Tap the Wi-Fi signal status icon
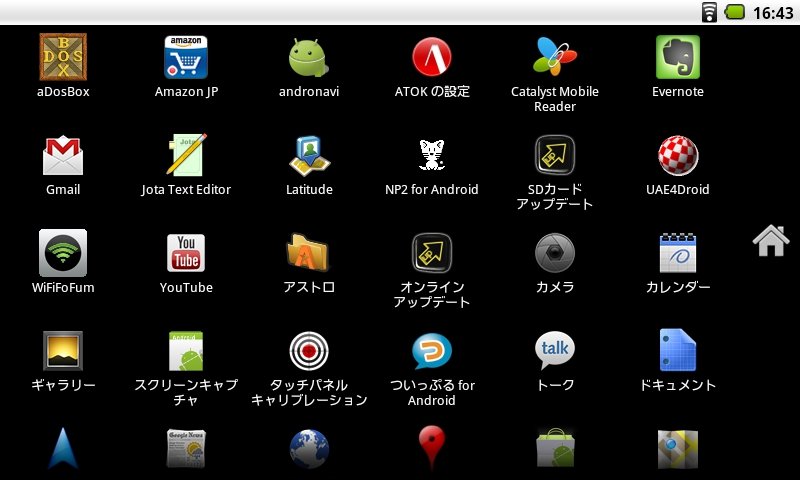The width and height of the screenshot is (800, 480). coord(709,12)
